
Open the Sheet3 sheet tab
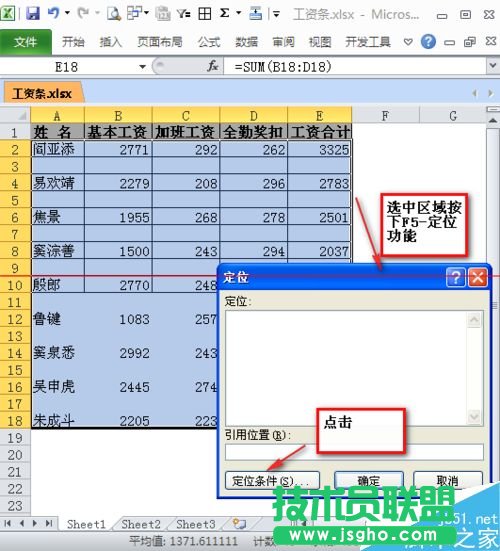pos(196,524)
